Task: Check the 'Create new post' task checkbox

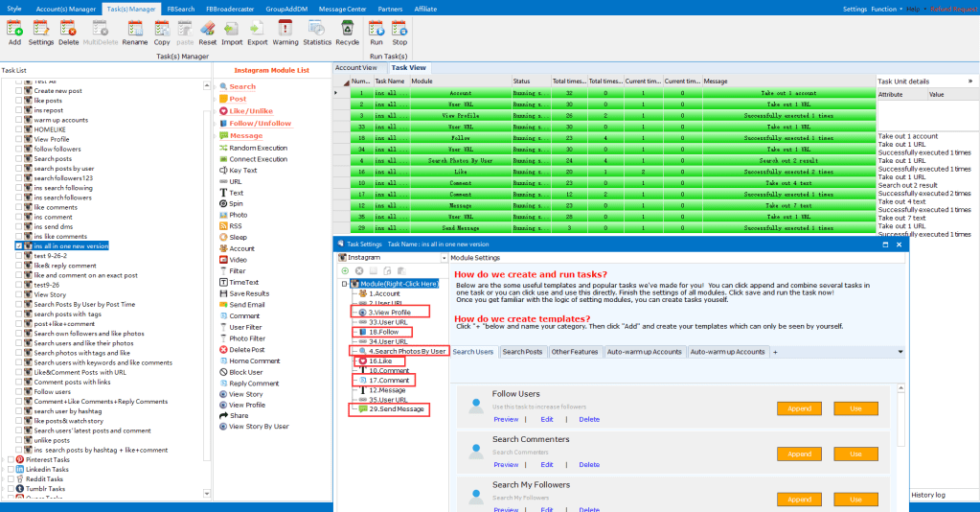Action: (18, 91)
